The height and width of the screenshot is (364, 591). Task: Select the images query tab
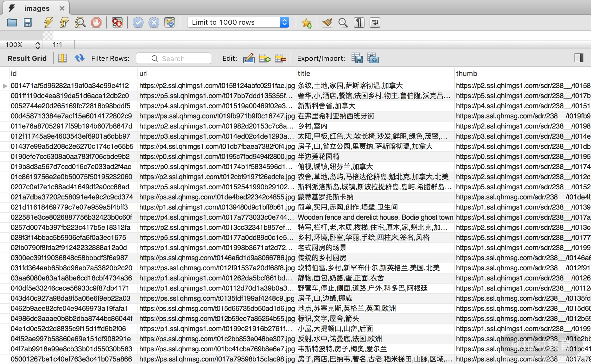click(37, 8)
